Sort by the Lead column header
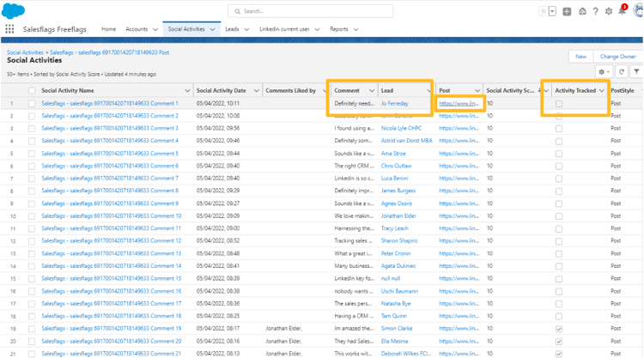This screenshot has width=644, height=358. 387,91
